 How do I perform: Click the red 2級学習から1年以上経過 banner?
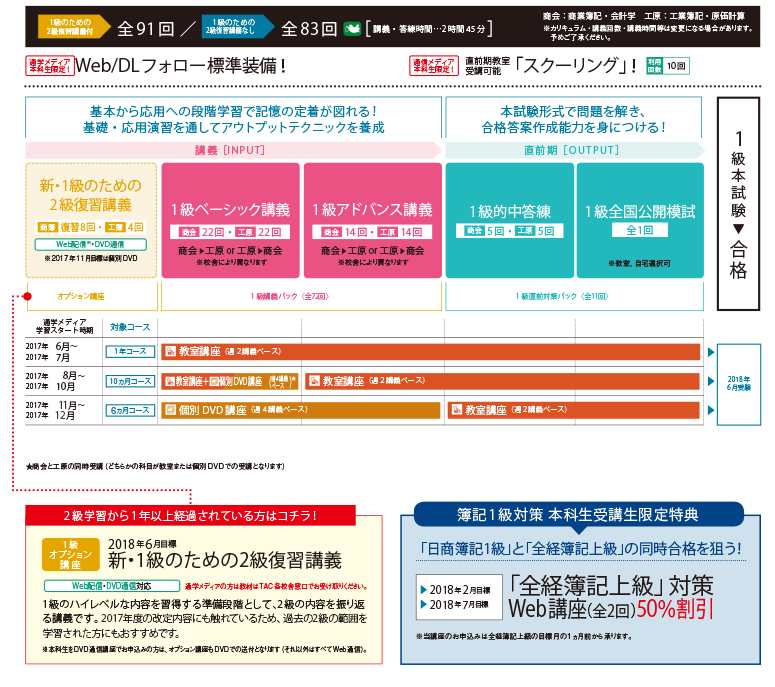click(203, 516)
